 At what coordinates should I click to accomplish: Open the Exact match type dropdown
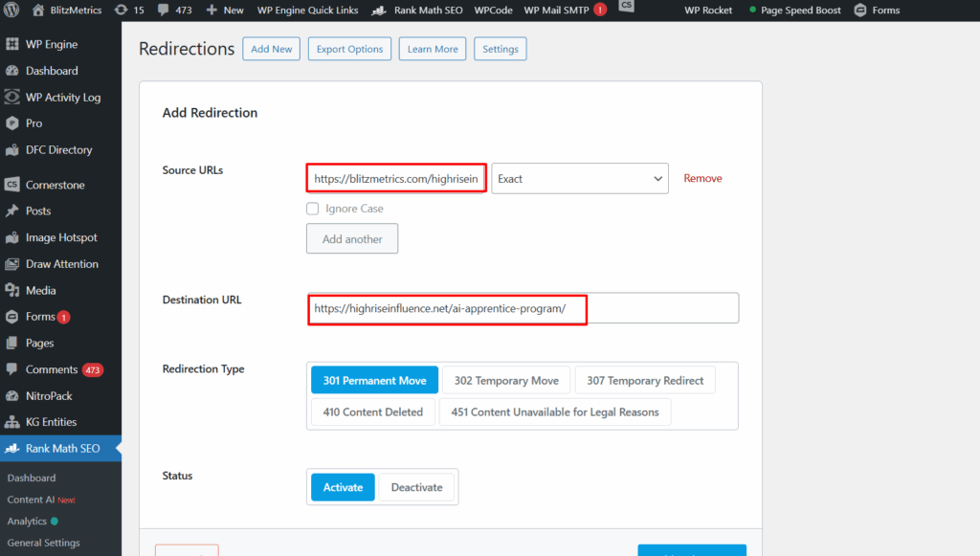pos(579,179)
